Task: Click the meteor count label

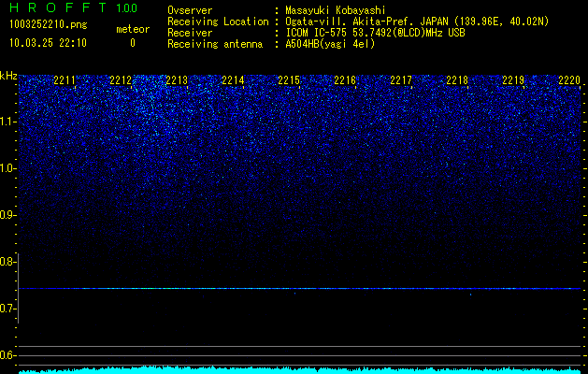Action: pos(133,29)
